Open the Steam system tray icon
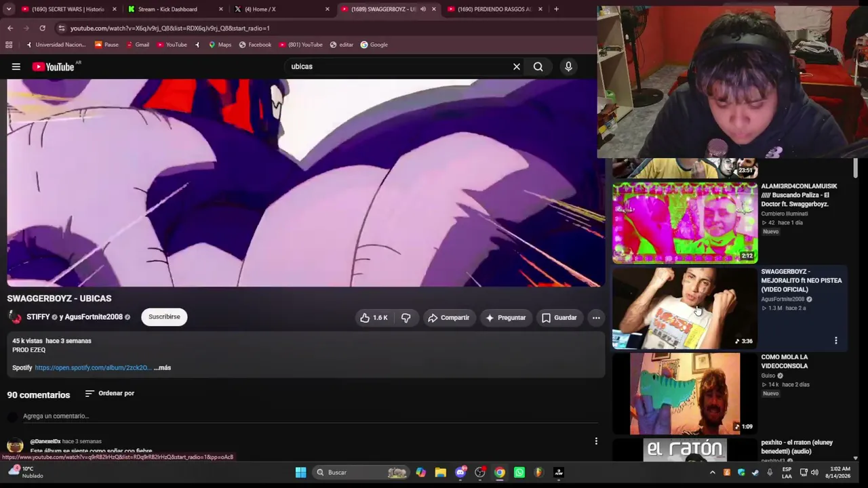Screen dimensions: 868x488 coord(755,472)
